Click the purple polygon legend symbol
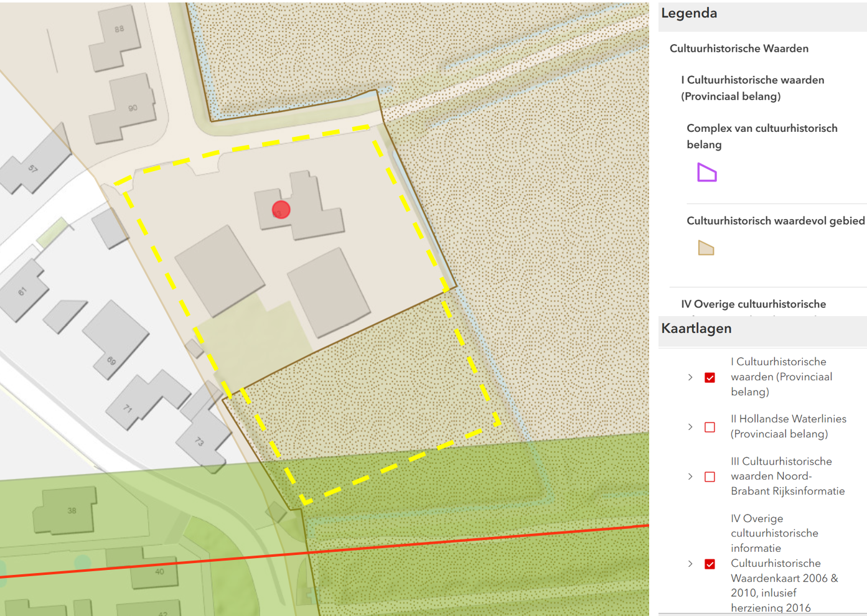867x616 pixels. coord(707,172)
